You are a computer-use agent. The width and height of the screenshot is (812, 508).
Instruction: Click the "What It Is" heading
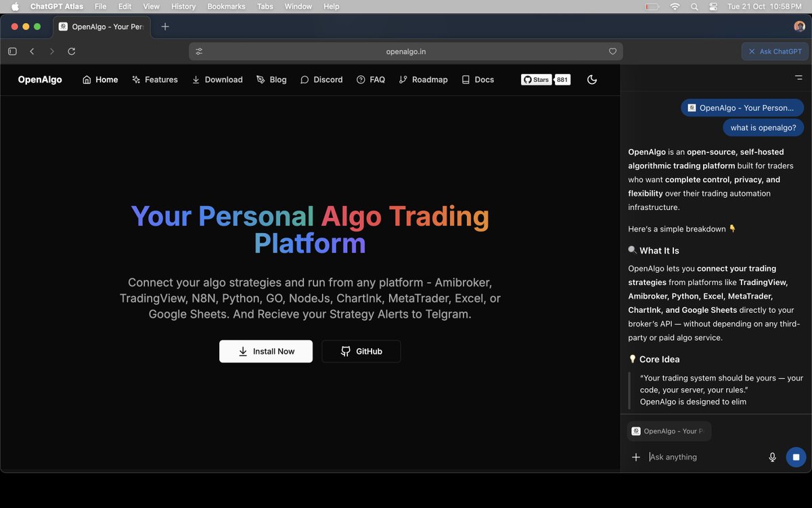(659, 251)
